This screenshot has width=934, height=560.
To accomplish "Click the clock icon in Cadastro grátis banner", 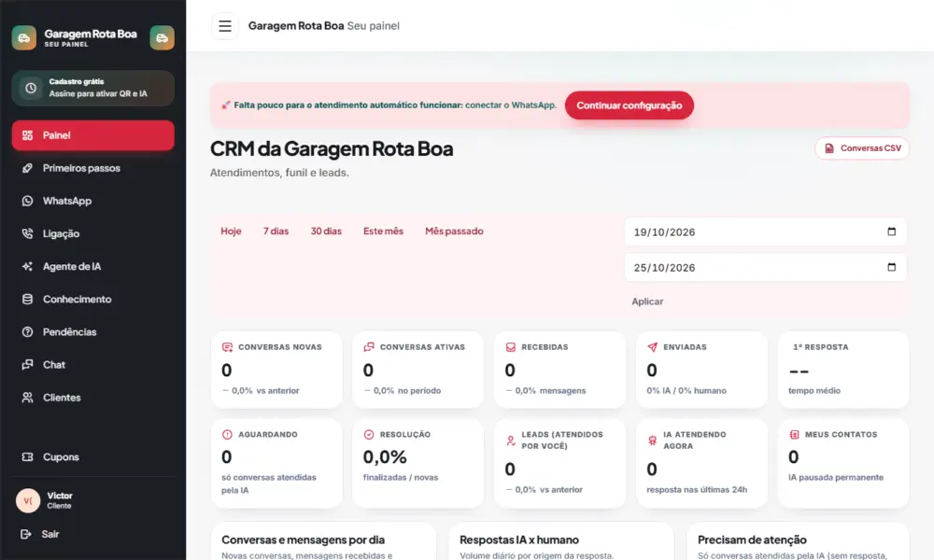I will coord(31,88).
